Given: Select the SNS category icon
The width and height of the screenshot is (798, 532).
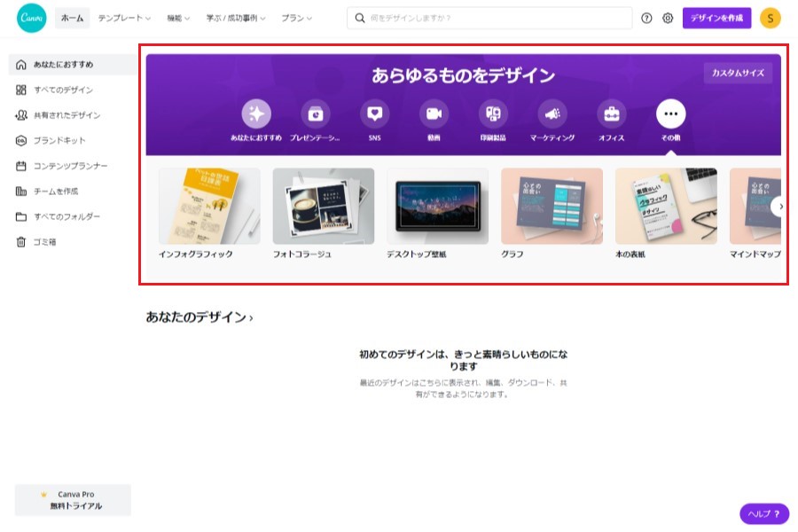Looking at the screenshot, I should click(x=375, y=113).
